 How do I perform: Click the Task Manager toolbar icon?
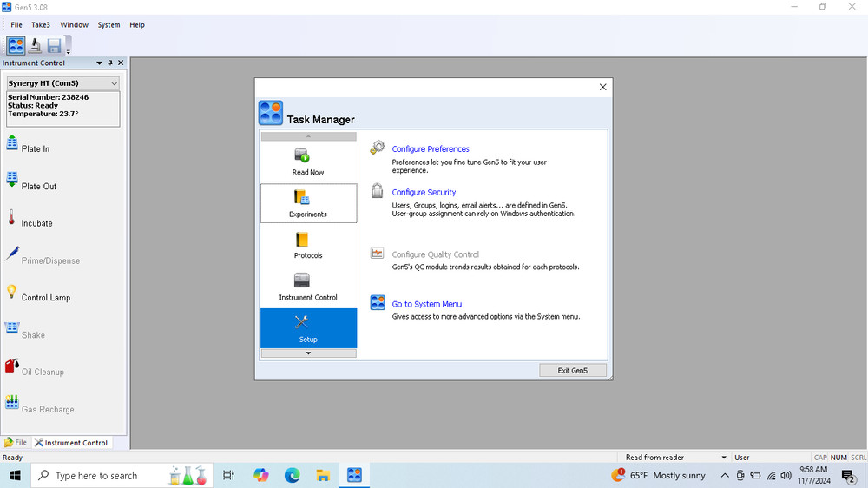coord(16,46)
